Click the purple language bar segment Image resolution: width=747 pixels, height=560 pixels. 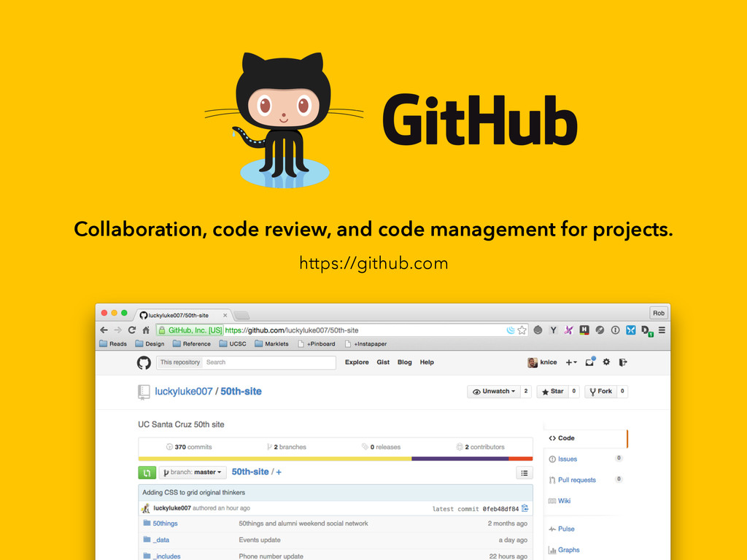460,459
